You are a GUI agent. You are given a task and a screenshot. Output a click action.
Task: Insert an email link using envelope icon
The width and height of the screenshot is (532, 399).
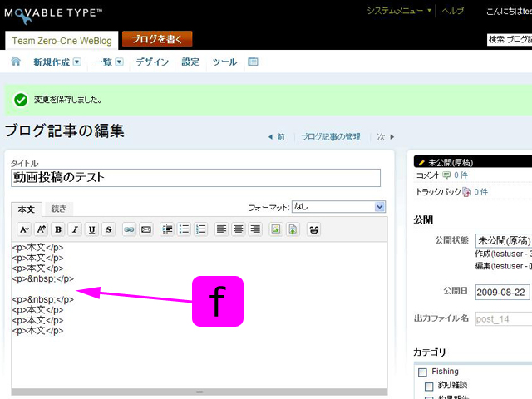[x=145, y=229]
